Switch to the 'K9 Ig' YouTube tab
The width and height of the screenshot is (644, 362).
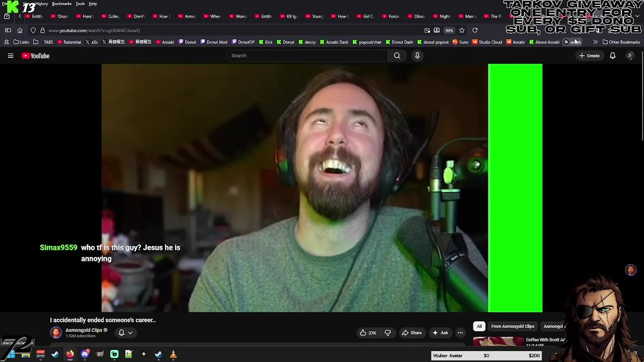[289, 16]
